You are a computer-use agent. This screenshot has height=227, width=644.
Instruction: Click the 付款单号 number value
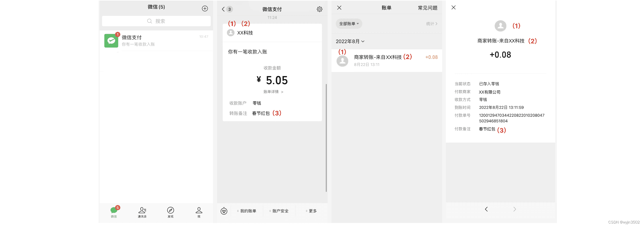click(x=511, y=118)
